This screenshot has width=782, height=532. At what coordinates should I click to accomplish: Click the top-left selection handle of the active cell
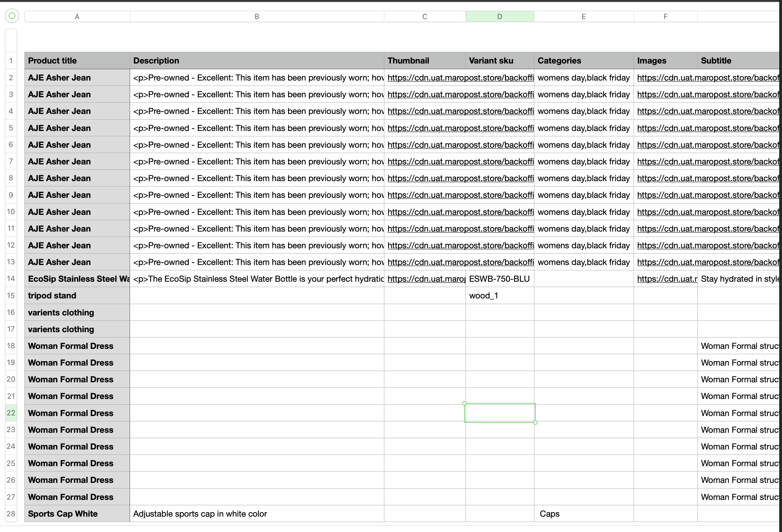[465, 403]
